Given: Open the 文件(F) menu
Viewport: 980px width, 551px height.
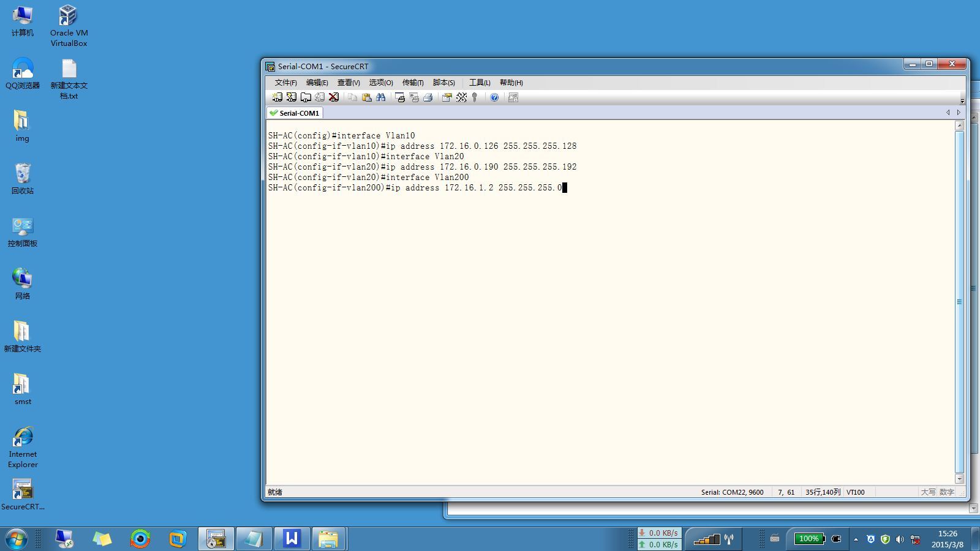Looking at the screenshot, I should tap(285, 83).
